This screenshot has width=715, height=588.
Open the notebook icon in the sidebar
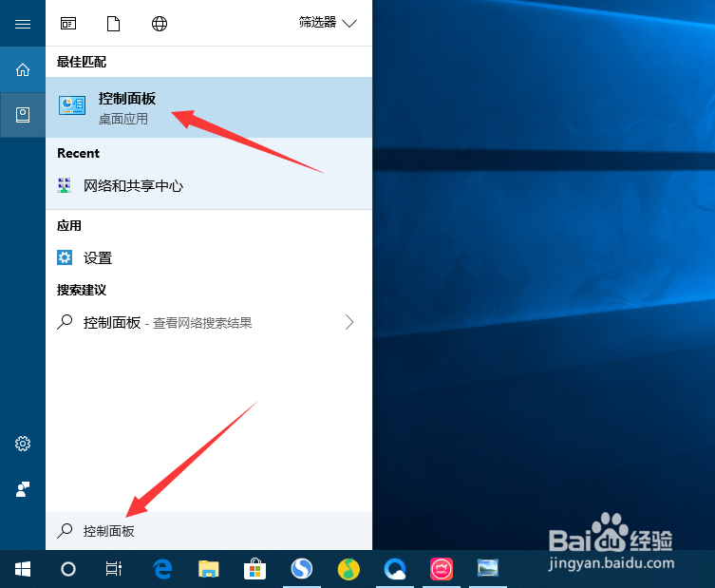click(23, 115)
